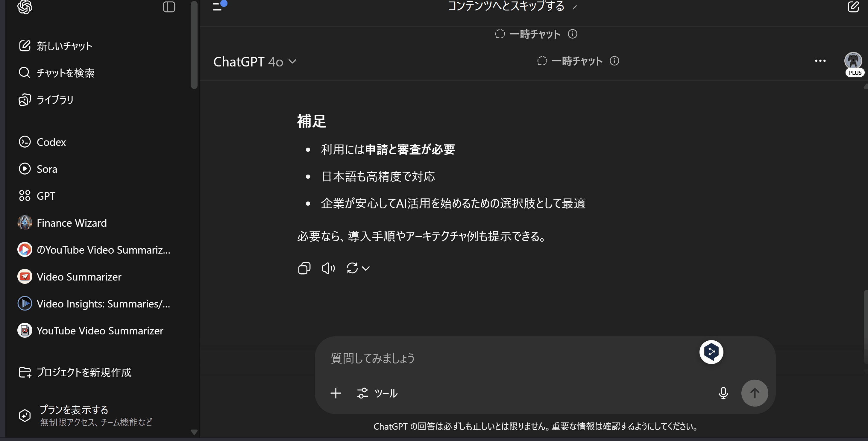Collapse the sidebar with the panel icon
The image size is (868, 441).
tap(169, 7)
